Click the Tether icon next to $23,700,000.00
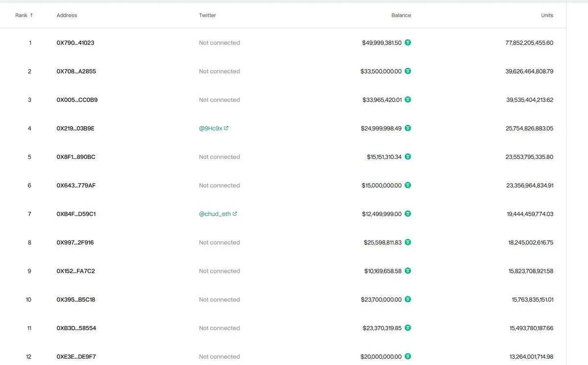 [x=408, y=299]
